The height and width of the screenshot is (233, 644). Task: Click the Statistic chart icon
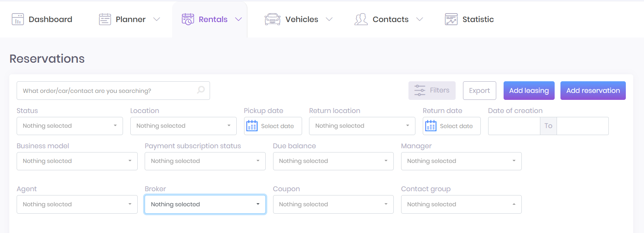click(x=451, y=19)
